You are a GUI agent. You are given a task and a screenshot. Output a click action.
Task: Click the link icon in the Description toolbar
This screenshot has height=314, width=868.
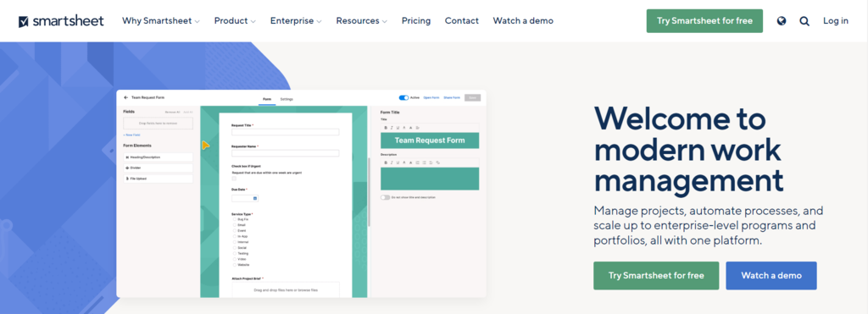pyautogui.click(x=438, y=163)
